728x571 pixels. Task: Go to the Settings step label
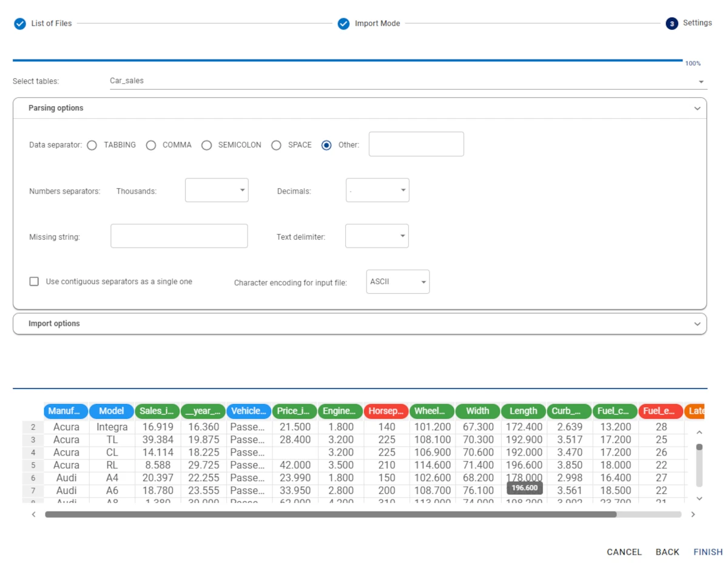(x=698, y=23)
